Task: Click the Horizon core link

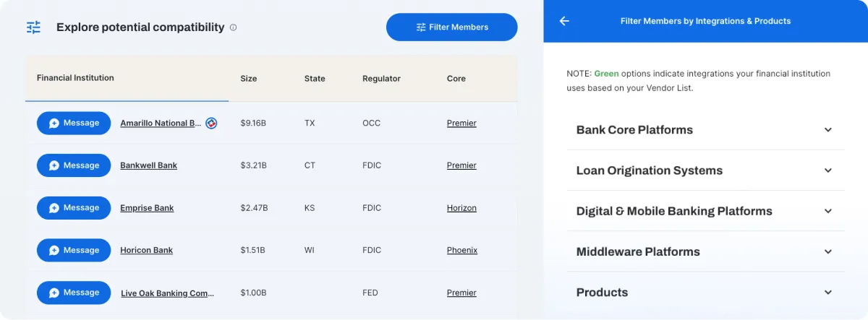Action: tap(461, 208)
